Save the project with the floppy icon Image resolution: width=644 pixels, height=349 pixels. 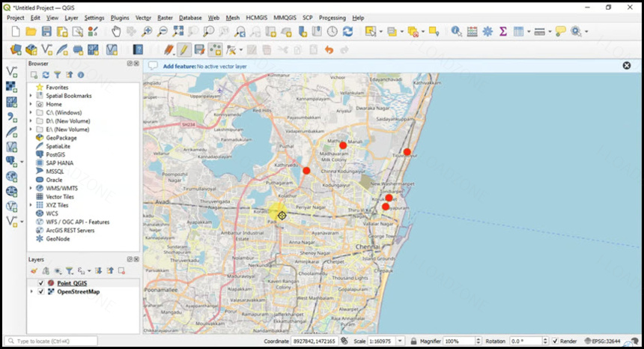click(46, 31)
